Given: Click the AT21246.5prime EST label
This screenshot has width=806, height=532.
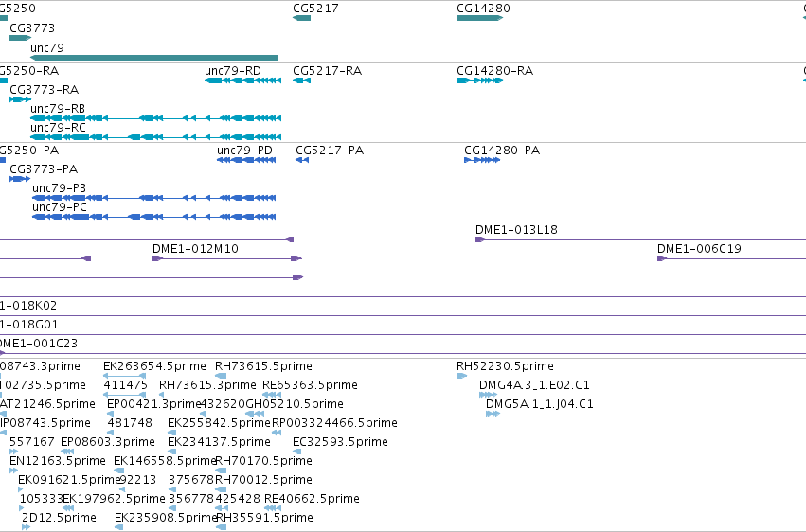Looking at the screenshot, I should [x=47, y=404].
